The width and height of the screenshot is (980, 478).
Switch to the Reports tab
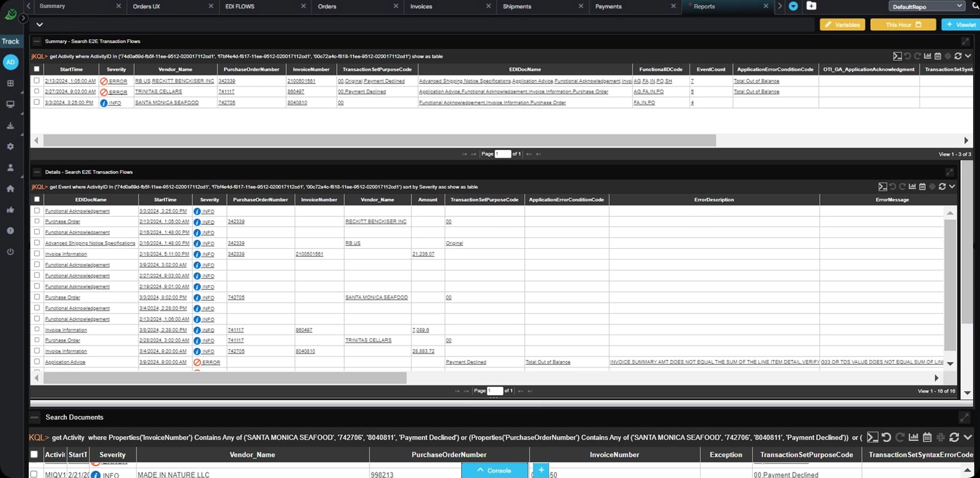tap(704, 6)
